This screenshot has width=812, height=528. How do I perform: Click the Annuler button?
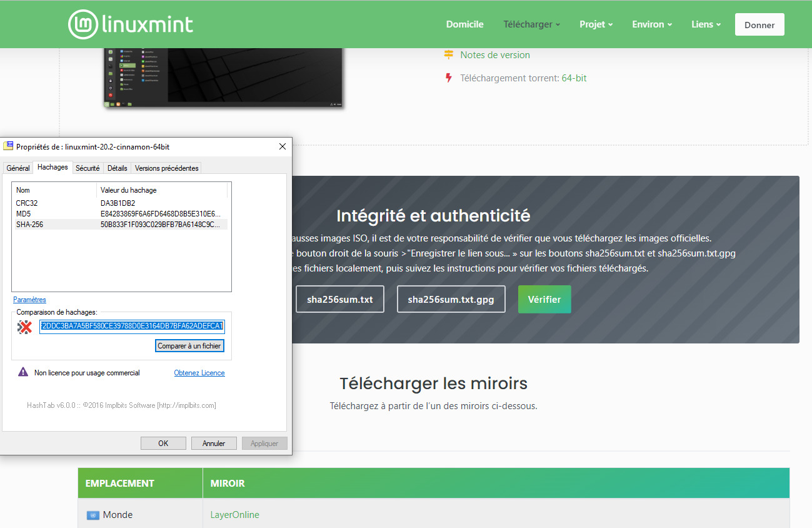(214, 443)
